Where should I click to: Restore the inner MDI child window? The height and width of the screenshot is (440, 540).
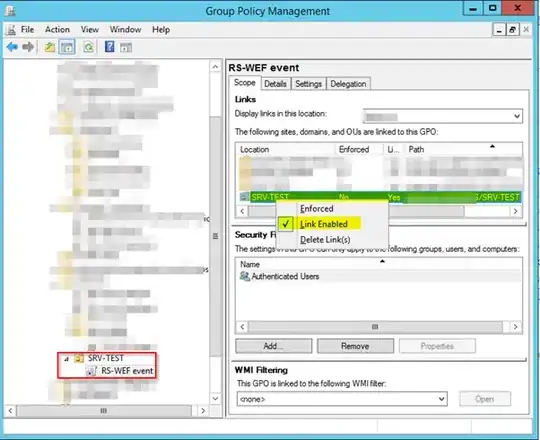point(512,30)
